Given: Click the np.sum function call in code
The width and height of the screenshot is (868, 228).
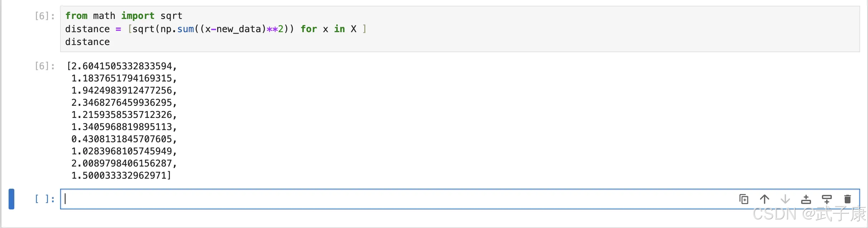Looking at the screenshot, I should 177,29.
